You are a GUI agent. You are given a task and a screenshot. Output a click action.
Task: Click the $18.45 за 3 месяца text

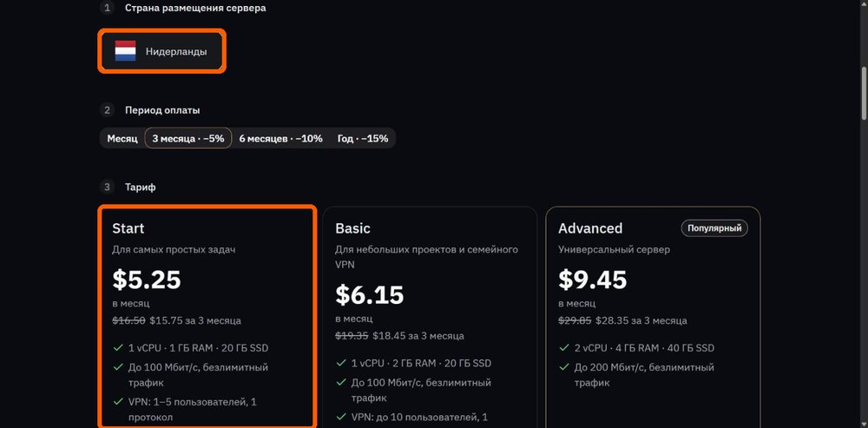tap(418, 336)
